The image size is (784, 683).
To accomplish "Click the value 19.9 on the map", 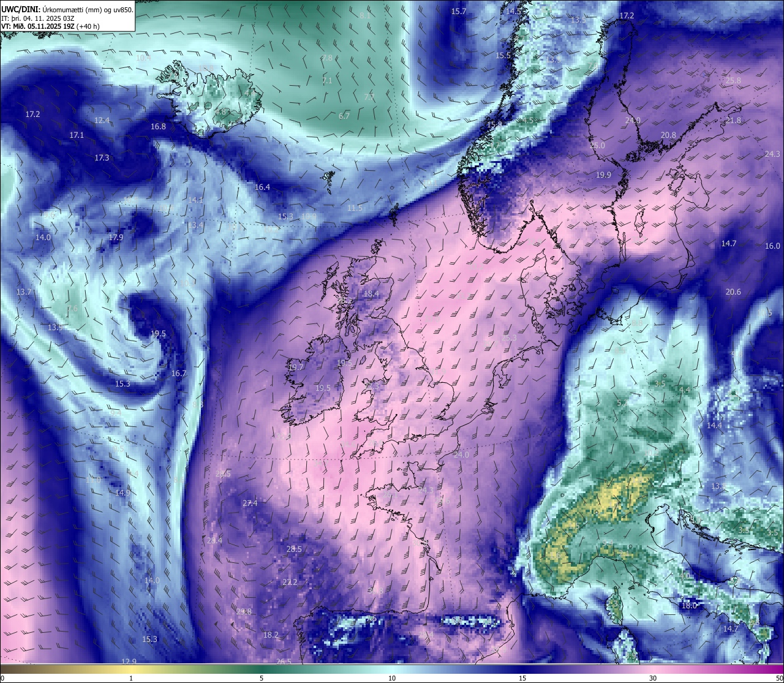I will coord(603,175).
